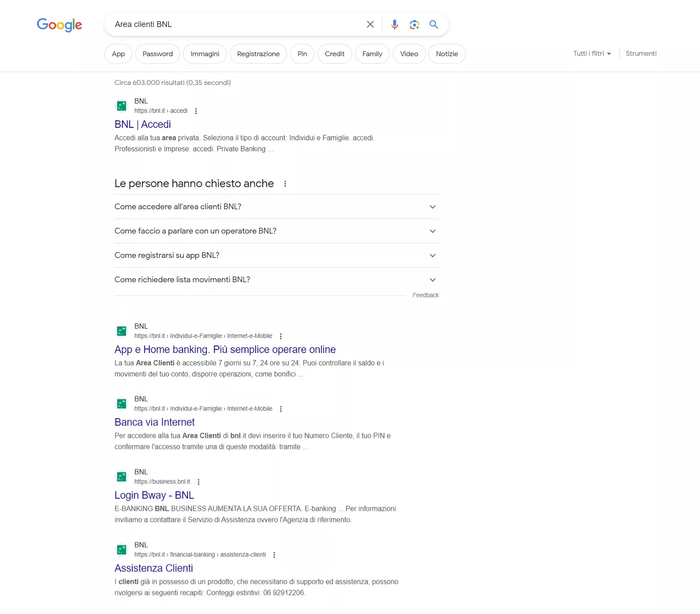This screenshot has height=614, width=700.
Task: Open three-dot menu for Banca via Internet result
Action: (281, 409)
